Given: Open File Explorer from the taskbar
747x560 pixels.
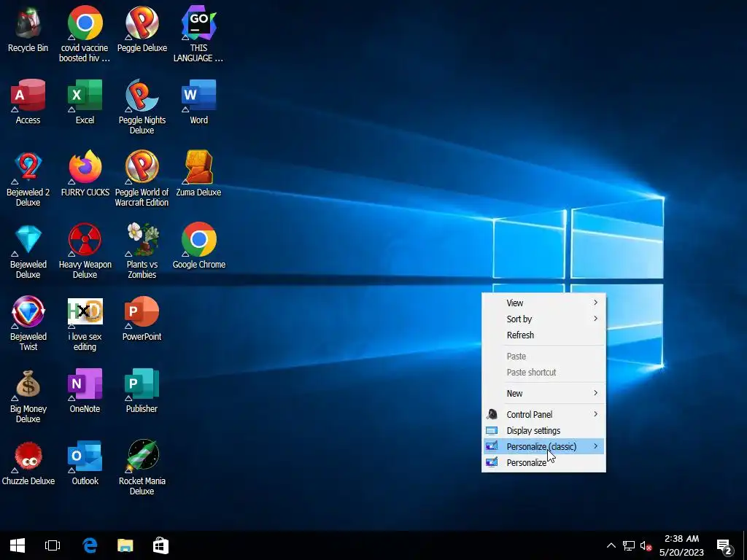Looking at the screenshot, I should tap(125, 545).
